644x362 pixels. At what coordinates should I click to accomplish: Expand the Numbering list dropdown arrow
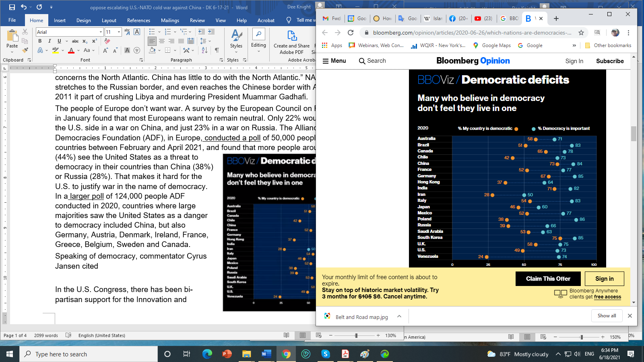coord(175,32)
